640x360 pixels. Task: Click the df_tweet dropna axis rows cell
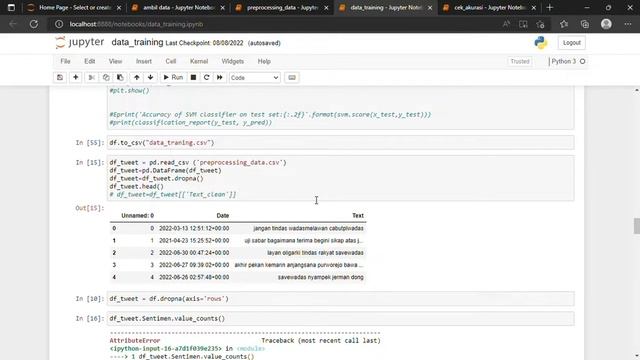[340, 299]
